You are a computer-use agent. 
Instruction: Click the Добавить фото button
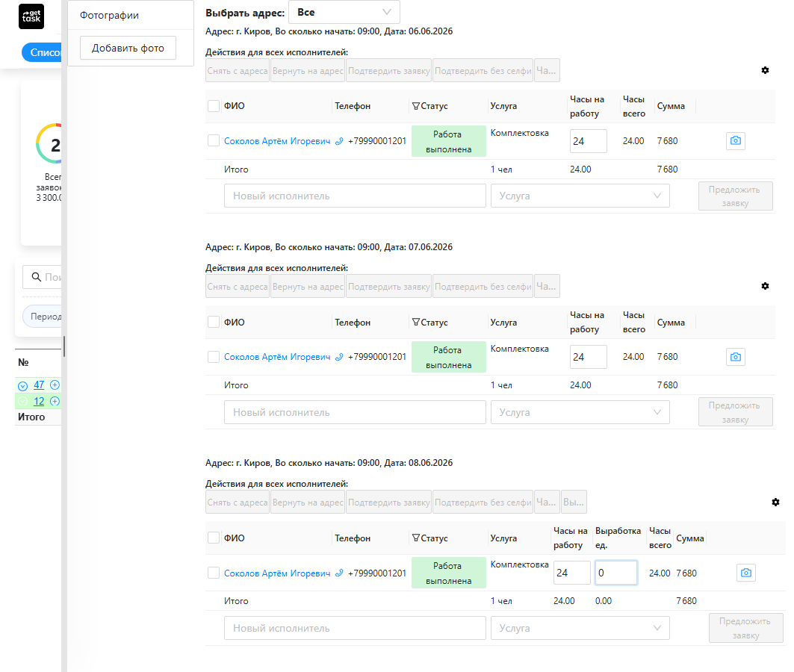click(x=128, y=48)
